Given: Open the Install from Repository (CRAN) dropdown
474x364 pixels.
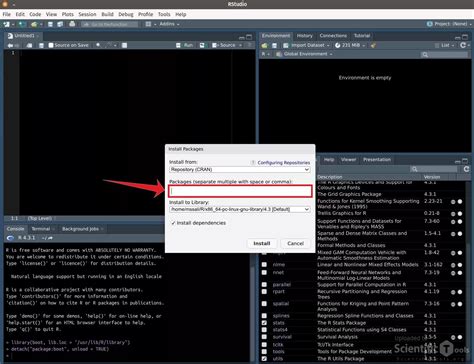Looking at the screenshot, I should pos(240,169).
